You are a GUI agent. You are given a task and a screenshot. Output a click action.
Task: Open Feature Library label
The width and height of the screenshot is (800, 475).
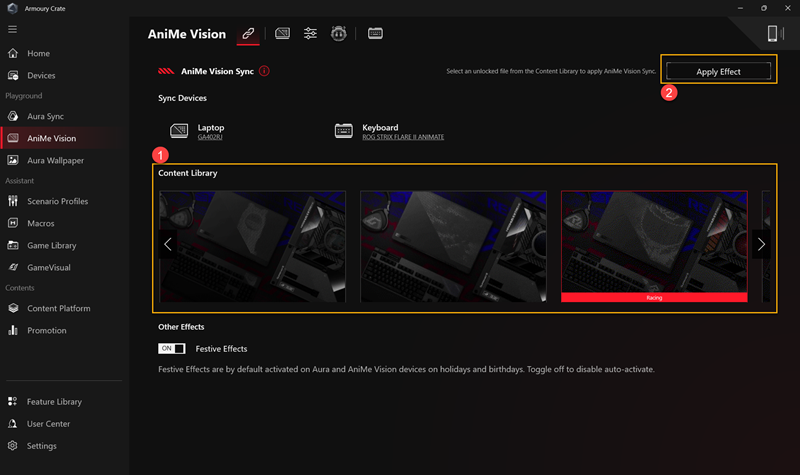(54, 402)
